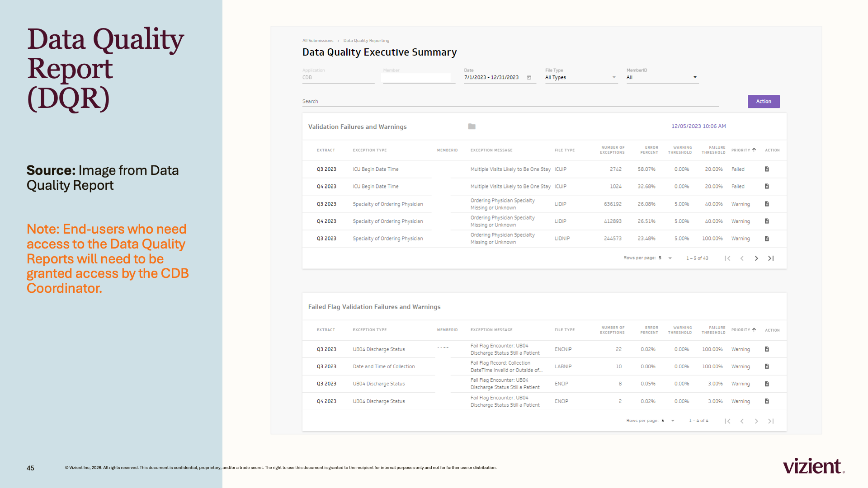
Task: Select 'Multiple Visits Likely to Be One Stay' in Q3 row
Action: point(510,169)
